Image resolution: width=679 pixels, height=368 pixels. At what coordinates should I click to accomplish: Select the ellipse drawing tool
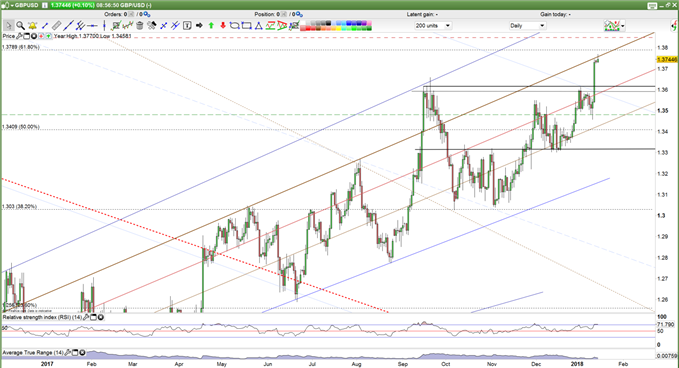point(235,26)
